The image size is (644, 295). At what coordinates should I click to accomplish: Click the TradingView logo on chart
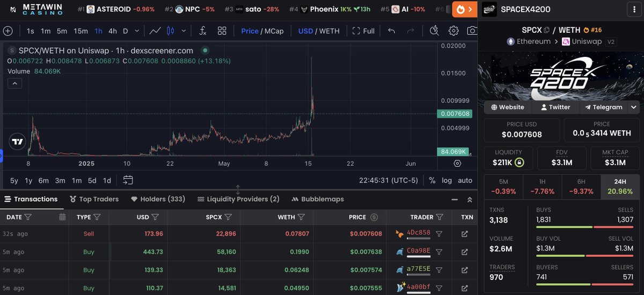pos(17,142)
